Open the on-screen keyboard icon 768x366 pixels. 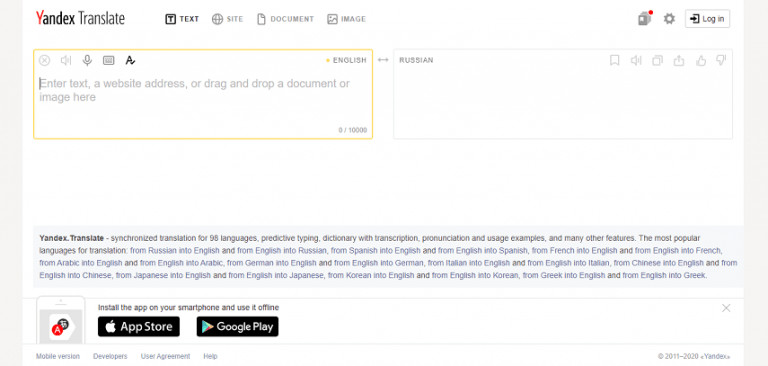(109, 60)
